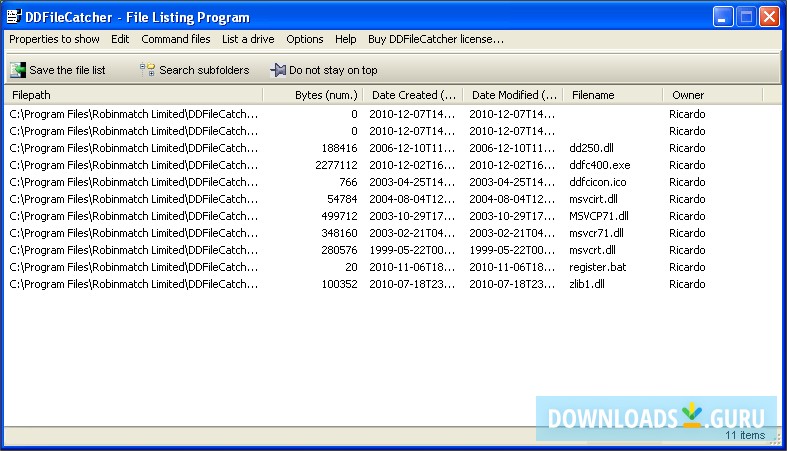This screenshot has width=787, height=451.
Task: Click Ricardo owner in the msvcrt.dll row
Action: pos(687,250)
